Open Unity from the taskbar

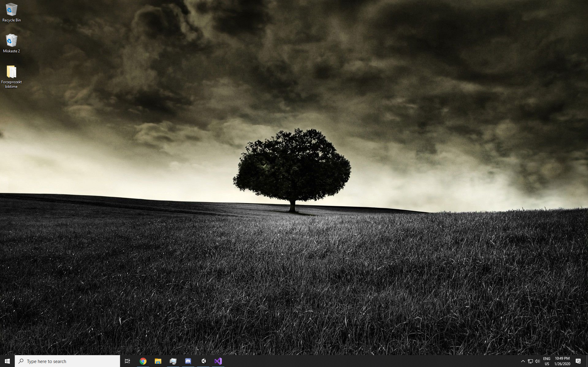(203, 361)
